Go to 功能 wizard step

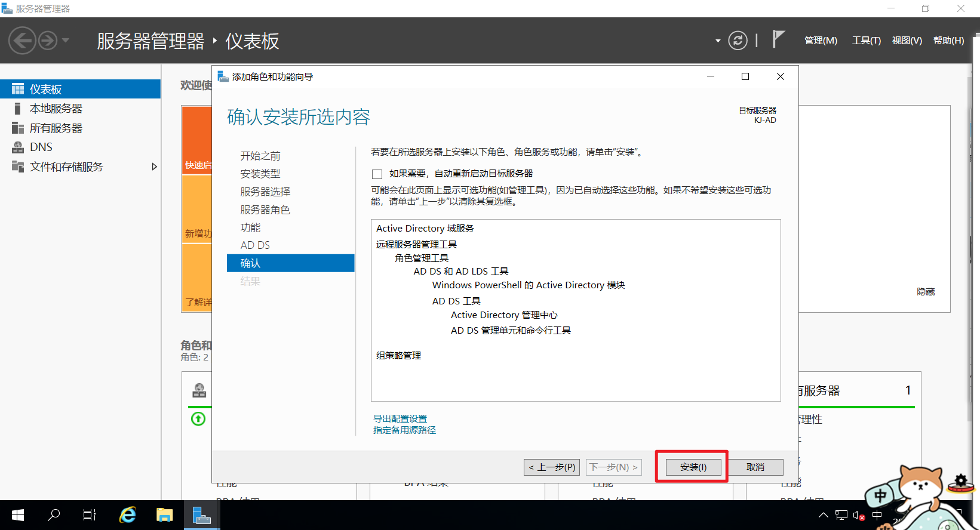[250, 227]
